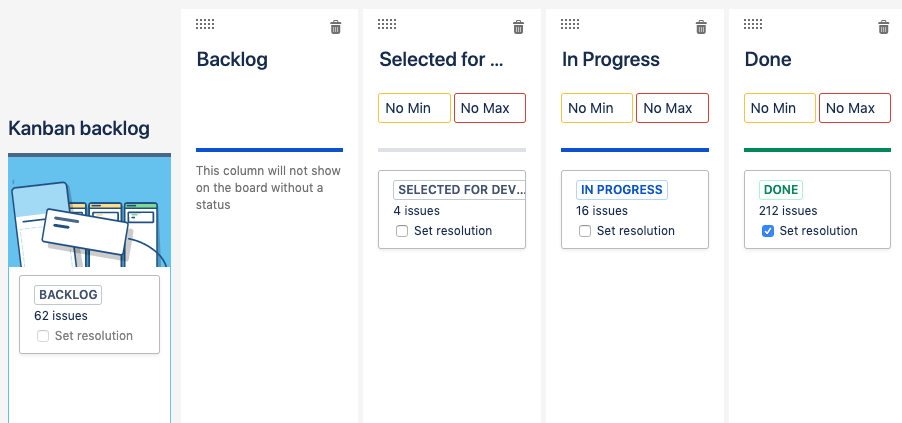Click the Kanban backlog illustration image
This screenshot has height=423, width=902.
tap(90, 212)
